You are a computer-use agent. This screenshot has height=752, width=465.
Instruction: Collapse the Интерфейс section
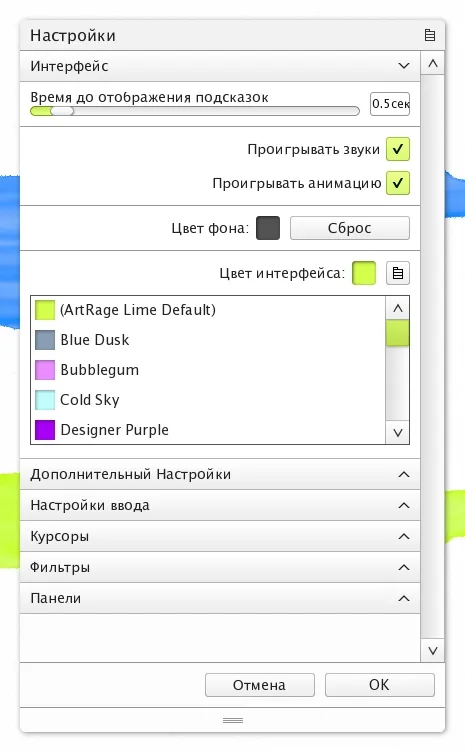point(220,66)
